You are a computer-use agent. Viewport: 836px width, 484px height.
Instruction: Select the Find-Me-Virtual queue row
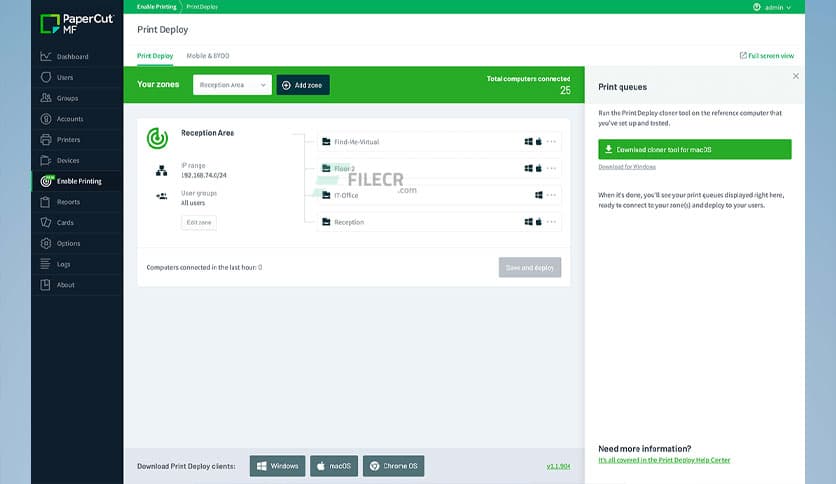pyautogui.click(x=439, y=142)
